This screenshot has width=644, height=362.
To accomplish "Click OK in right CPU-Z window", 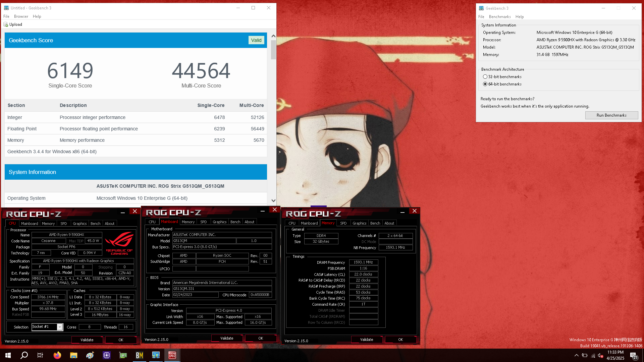I will tap(400, 340).
